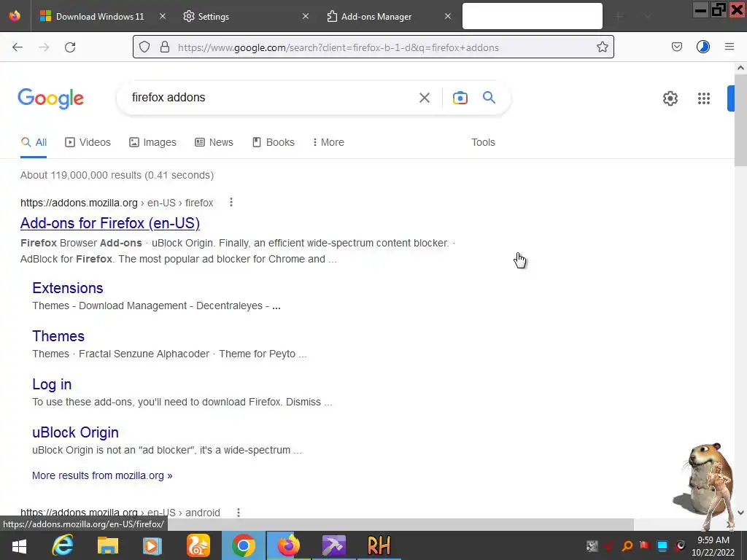Click the vertical scrollbar thumb
This screenshot has height=560, width=747.
point(740,120)
